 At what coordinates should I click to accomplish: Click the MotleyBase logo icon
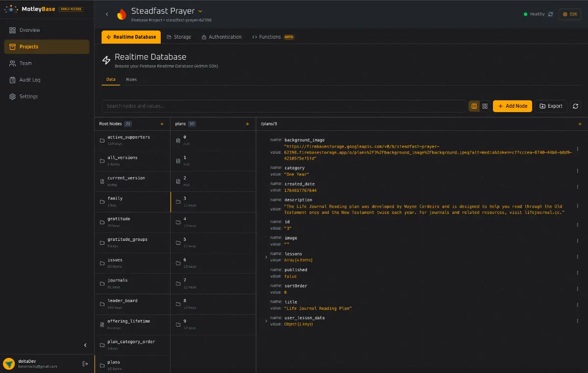tap(11, 8)
